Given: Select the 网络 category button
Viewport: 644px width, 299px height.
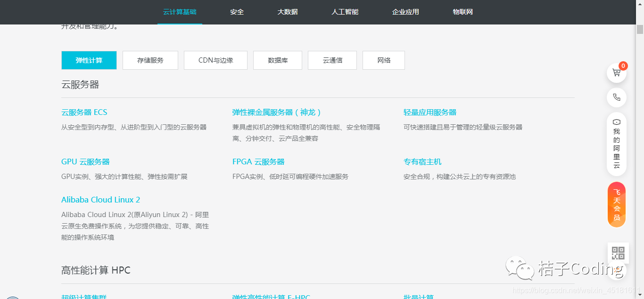Looking at the screenshot, I should (384, 60).
